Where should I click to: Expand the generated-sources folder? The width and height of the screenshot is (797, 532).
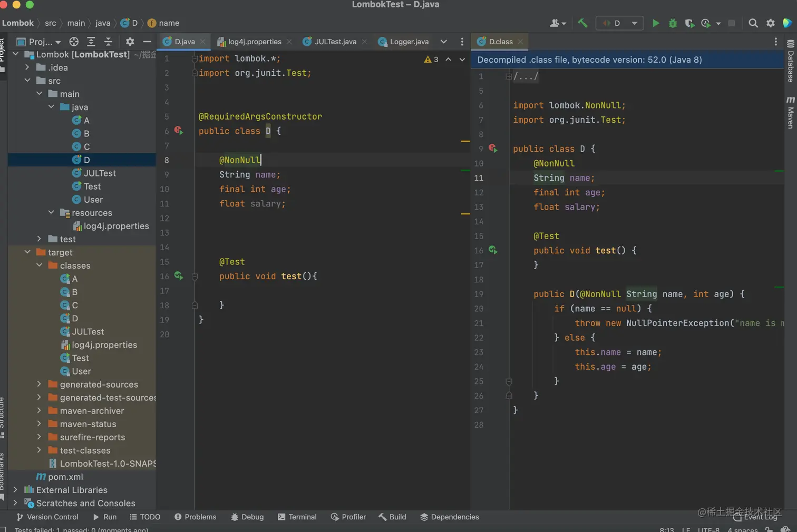coord(39,385)
